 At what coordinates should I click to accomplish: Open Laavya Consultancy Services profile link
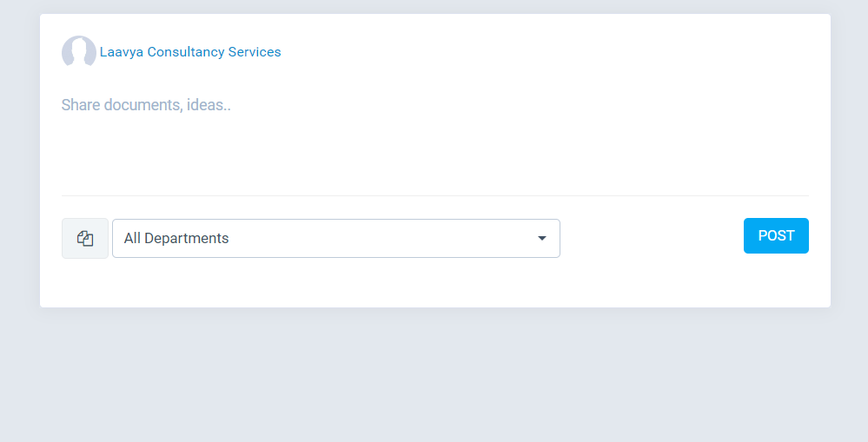[190, 52]
